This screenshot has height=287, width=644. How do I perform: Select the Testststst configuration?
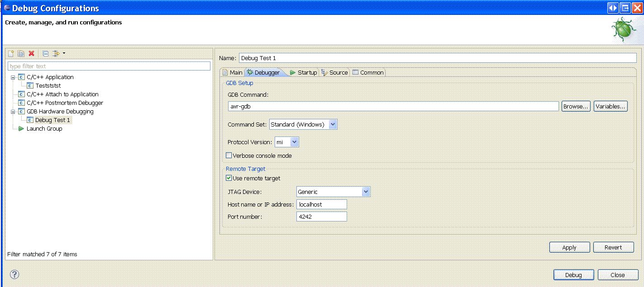[x=48, y=86]
